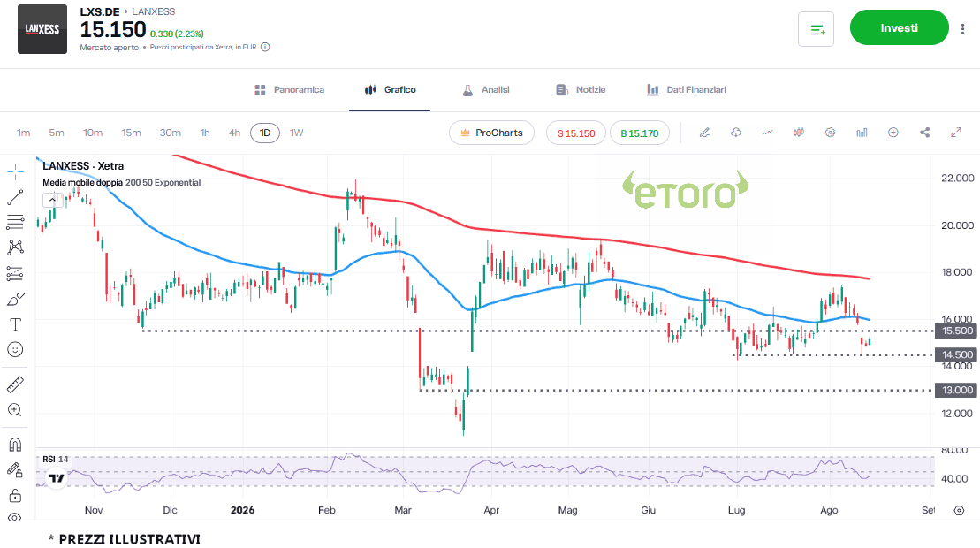Click the share chart icon
The width and height of the screenshot is (980, 548).
(925, 133)
